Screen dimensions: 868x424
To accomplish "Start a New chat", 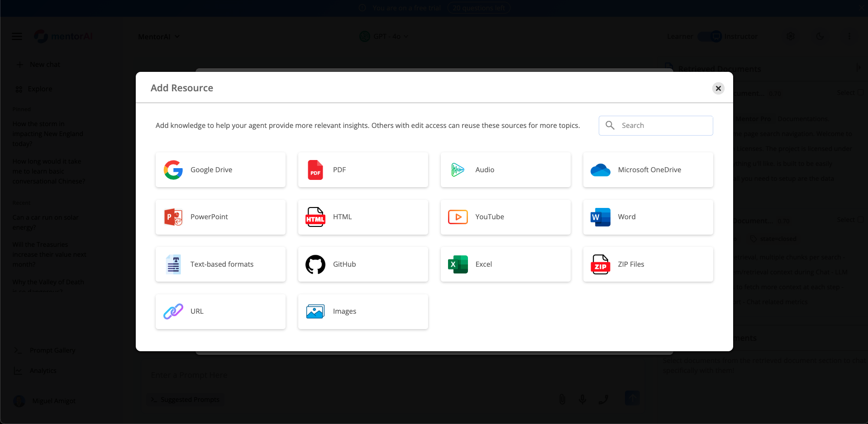I will point(38,65).
